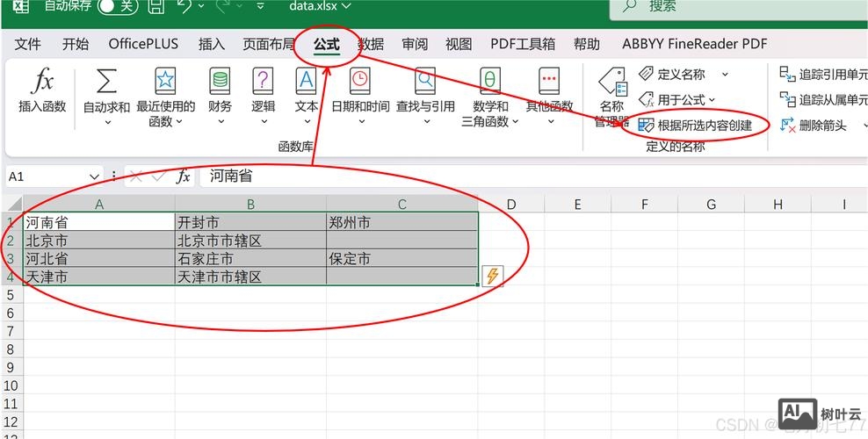Select row 5 header
This screenshot has width=868, height=439.
(x=11, y=295)
